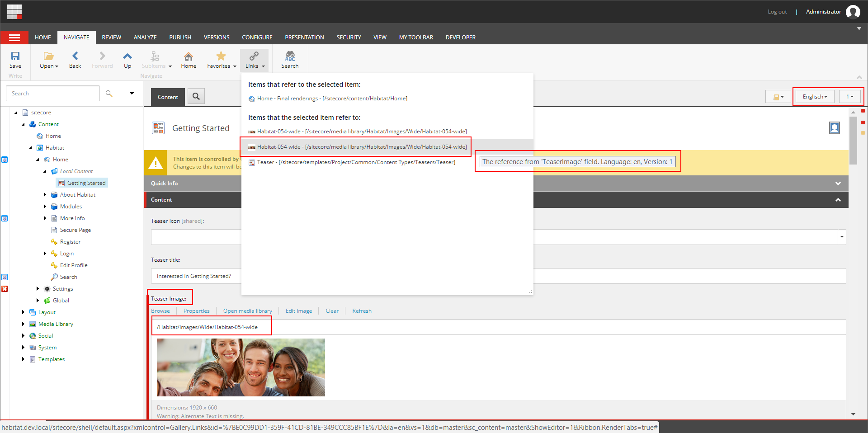The width and height of the screenshot is (868, 433).
Task: Collapse ribbon using the small up chevron
Action: 859,77
